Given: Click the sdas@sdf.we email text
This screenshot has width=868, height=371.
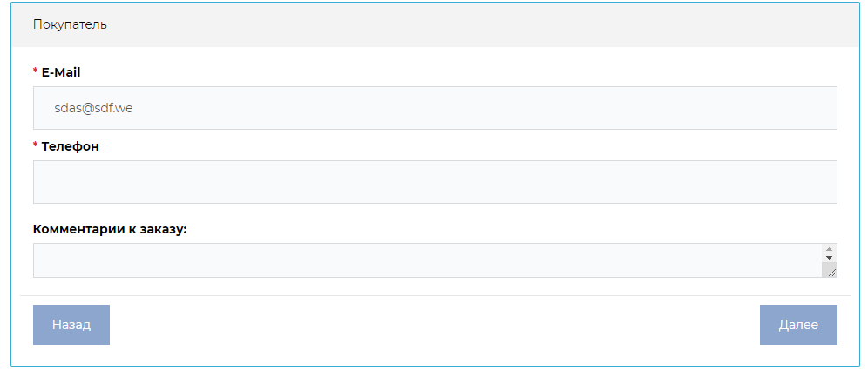Looking at the screenshot, I should point(93,108).
